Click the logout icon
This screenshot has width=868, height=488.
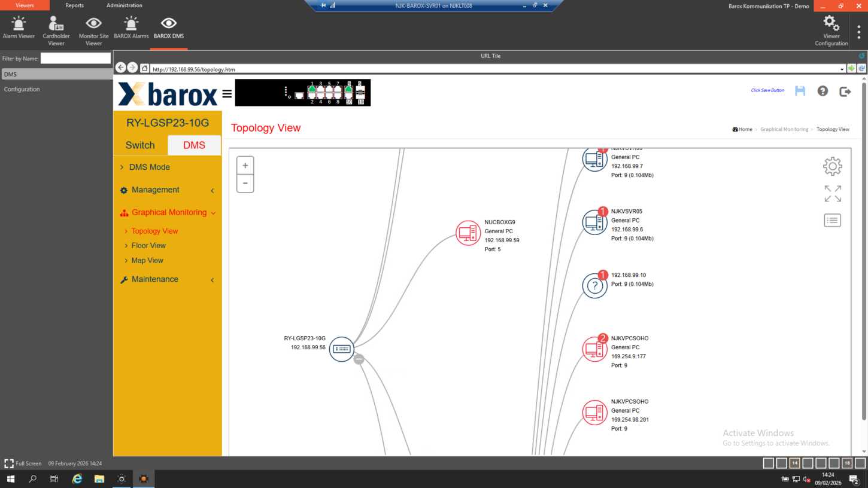point(845,91)
